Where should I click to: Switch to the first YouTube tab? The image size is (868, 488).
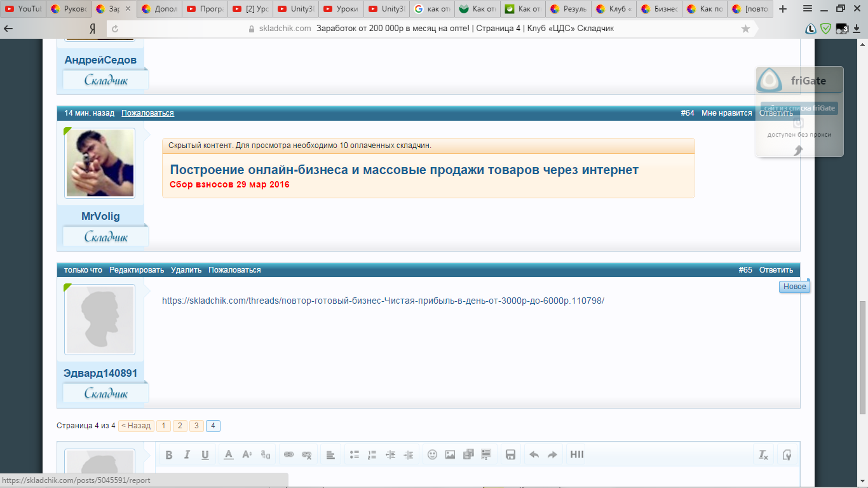pyautogui.click(x=22, y=9)
